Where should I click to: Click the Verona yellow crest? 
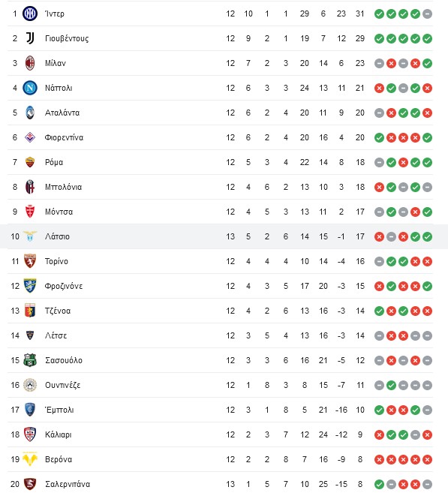click(x=30, y=459)
